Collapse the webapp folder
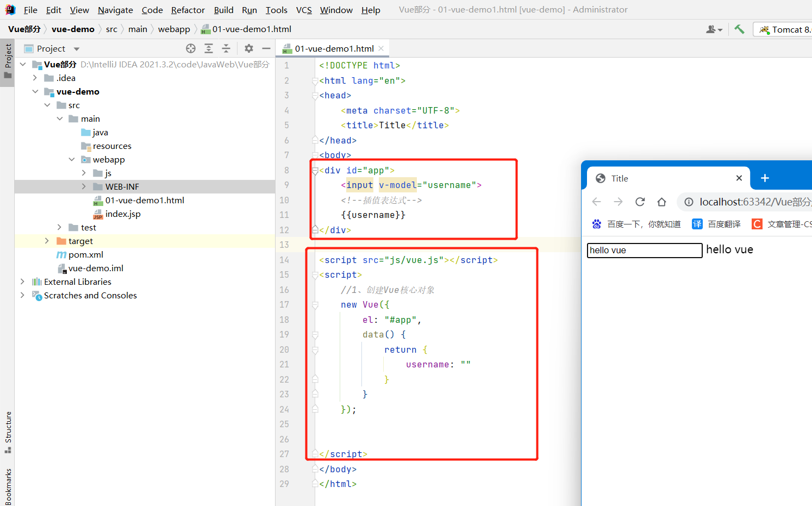This screenshot has height=506, width=812. click(72, 159)
